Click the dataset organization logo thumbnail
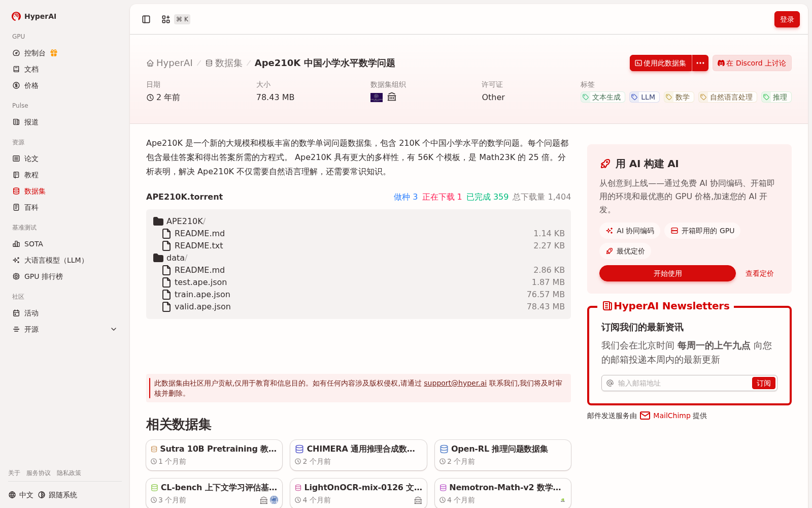812x508 pixels. click(x=377, y=98)
